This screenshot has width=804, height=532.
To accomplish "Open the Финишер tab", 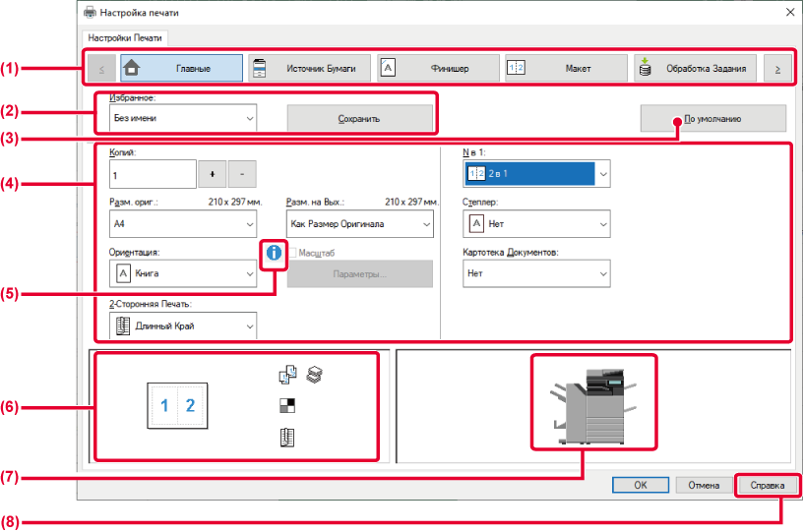I will pyautogui.click(x=438, y=68).
